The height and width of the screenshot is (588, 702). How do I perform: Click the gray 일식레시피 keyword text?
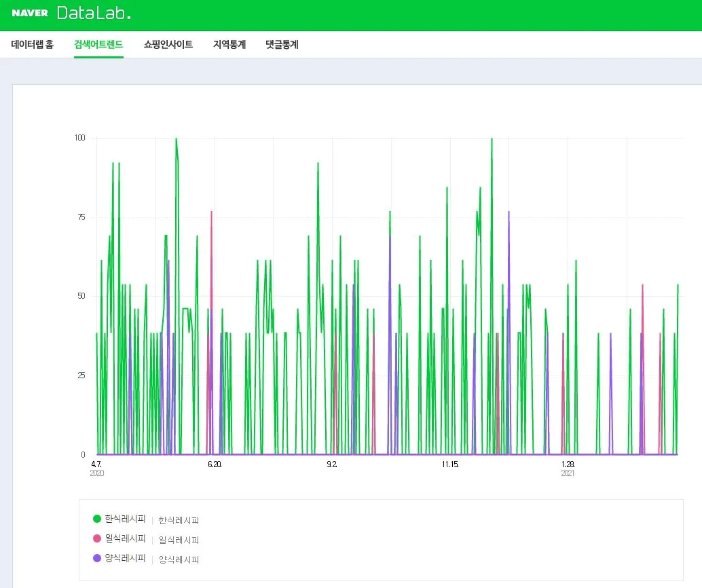tap(179, 540)
